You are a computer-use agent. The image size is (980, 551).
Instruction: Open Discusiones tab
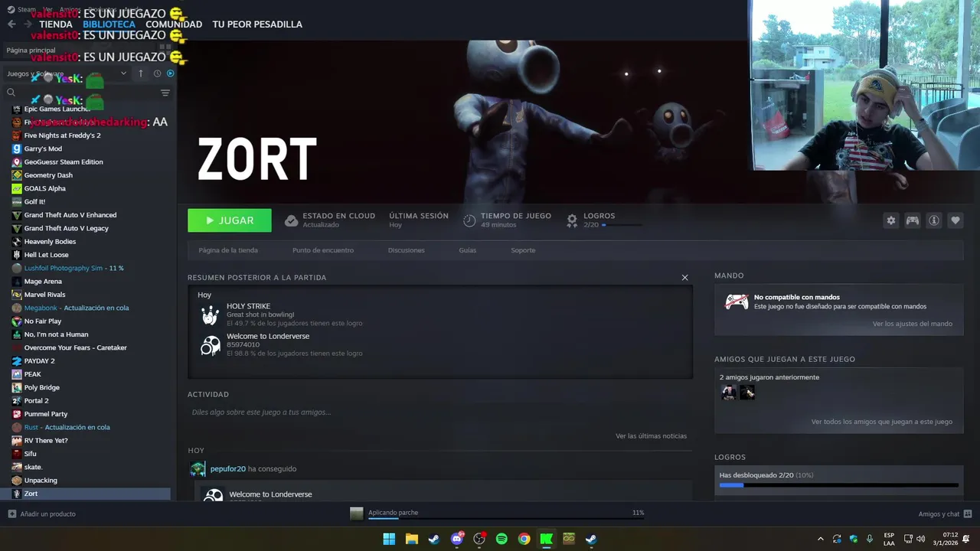[406, 250]
